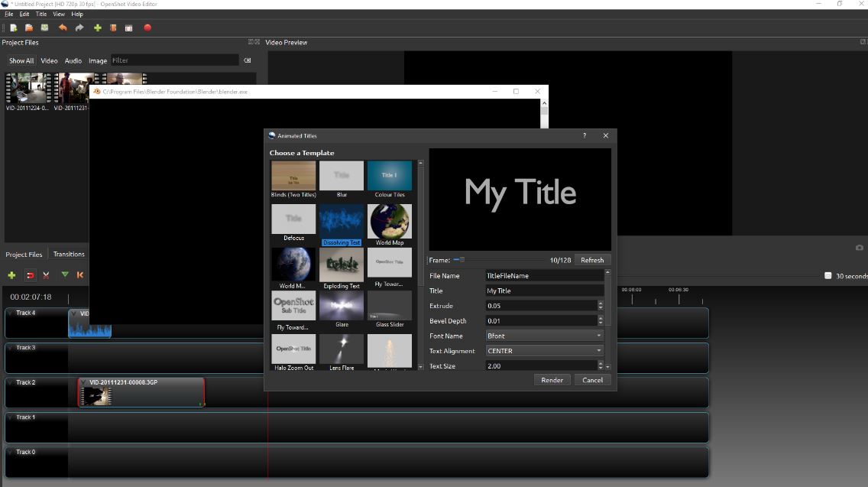Expand the Track 3 menu arrow
This screenshot has height=487, width=868.
[11, 348]
